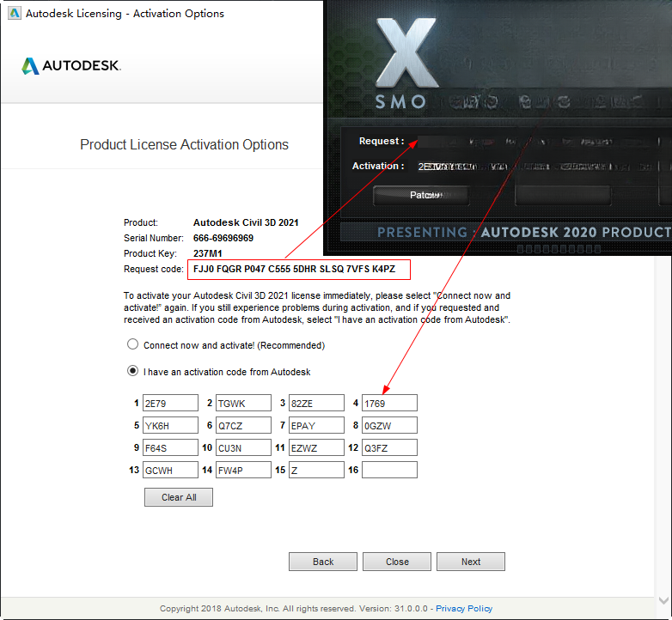Click activation code field 14 containing FW4P

click(x=243, y=470)
